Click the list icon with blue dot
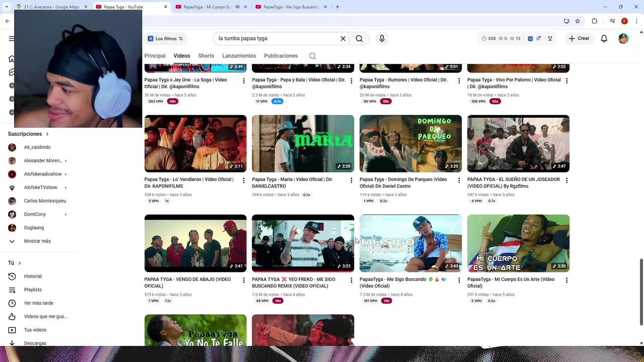The height and width of the screenshot is (362, 644). 538,39
